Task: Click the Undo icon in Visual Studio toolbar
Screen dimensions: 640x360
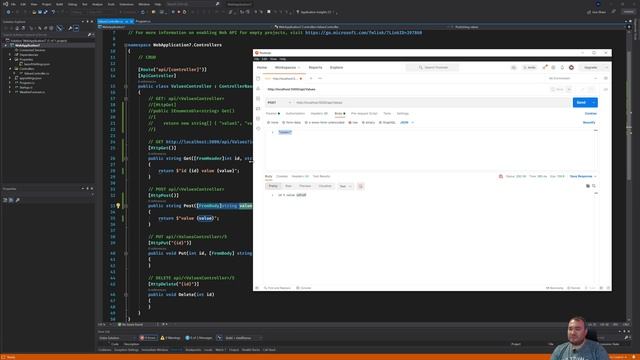Action: 53,12
